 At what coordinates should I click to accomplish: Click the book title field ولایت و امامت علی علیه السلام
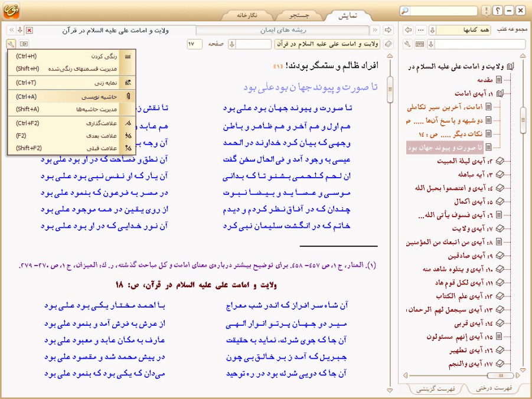[x=327, y=44]
